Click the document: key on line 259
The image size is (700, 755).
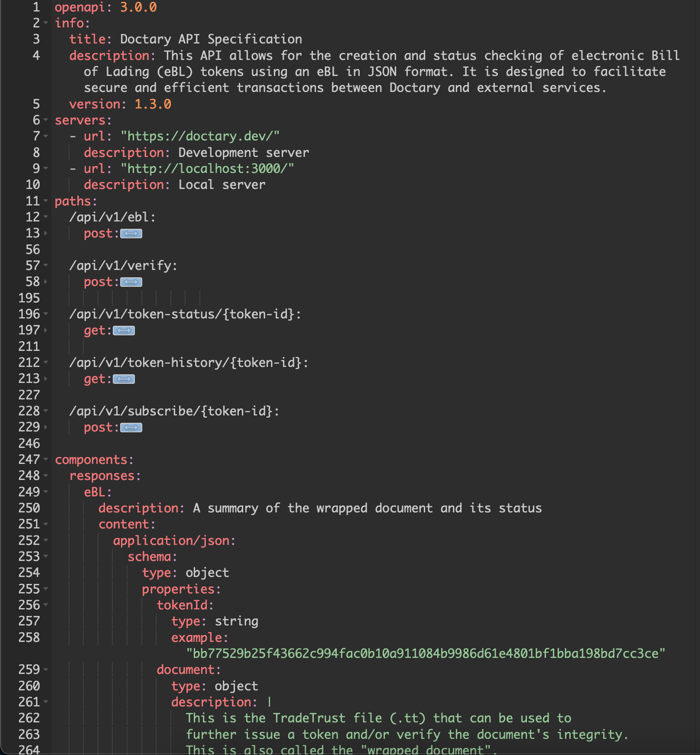(x=189, y=669)
